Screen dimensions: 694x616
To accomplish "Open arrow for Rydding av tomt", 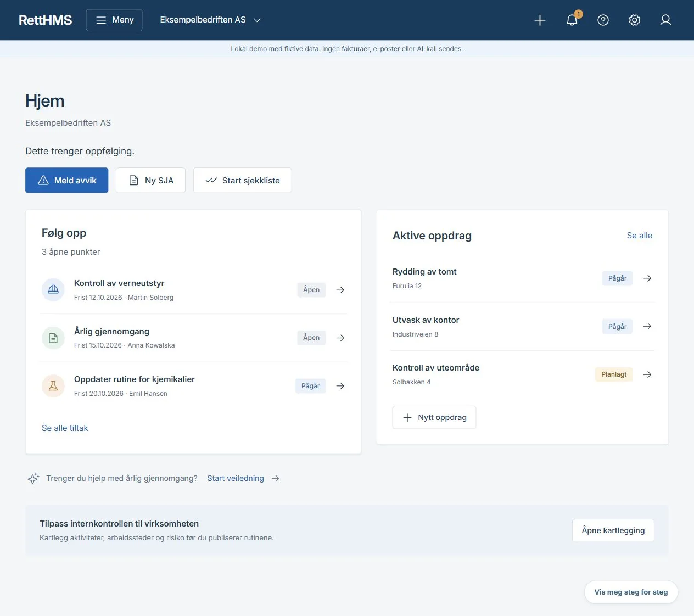I will 647,278.
